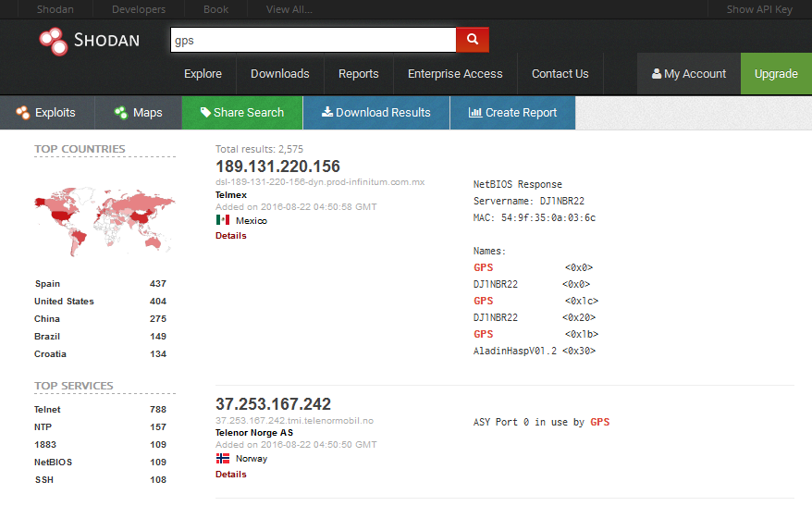Open Enterprise Access page
This screenshot has height=506, width=812.
point(455,74)
